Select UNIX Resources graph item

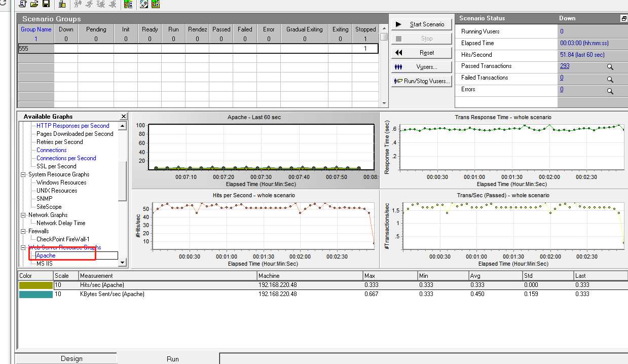[57, 191]
